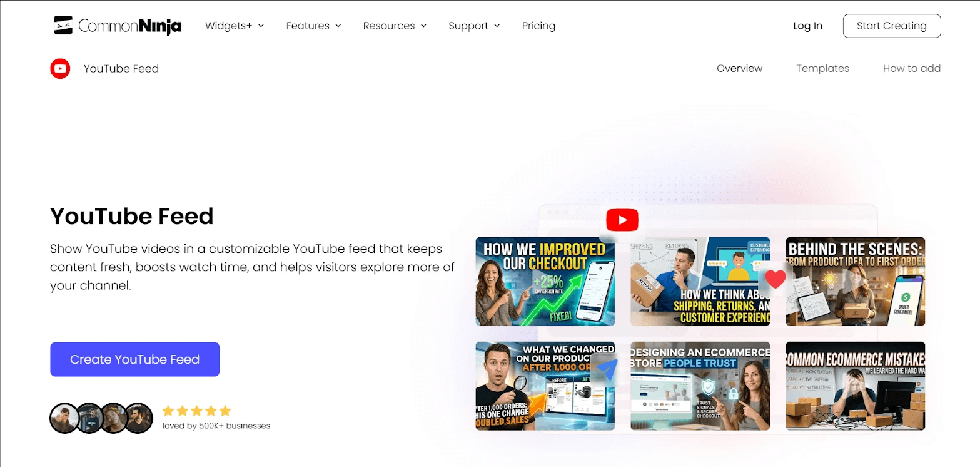Expand the Features dropdown menu
Screen dimensions: 980x467
(314, 26)
